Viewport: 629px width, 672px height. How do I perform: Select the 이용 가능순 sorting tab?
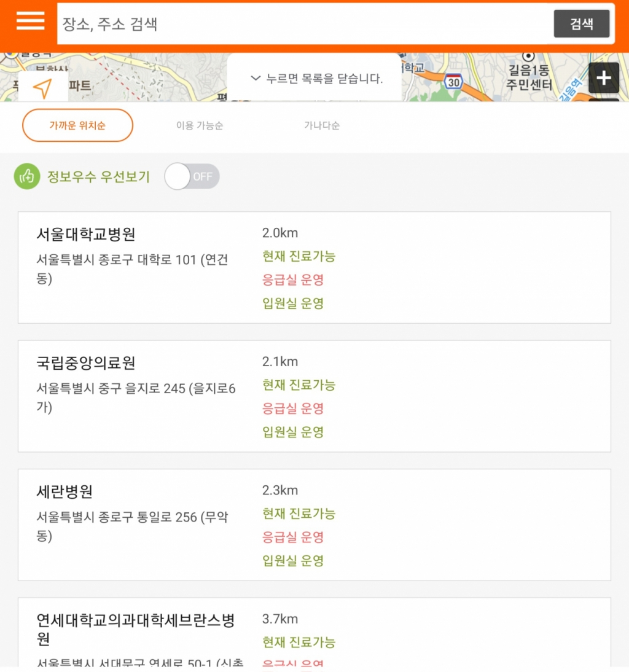(x=199, y=125)
